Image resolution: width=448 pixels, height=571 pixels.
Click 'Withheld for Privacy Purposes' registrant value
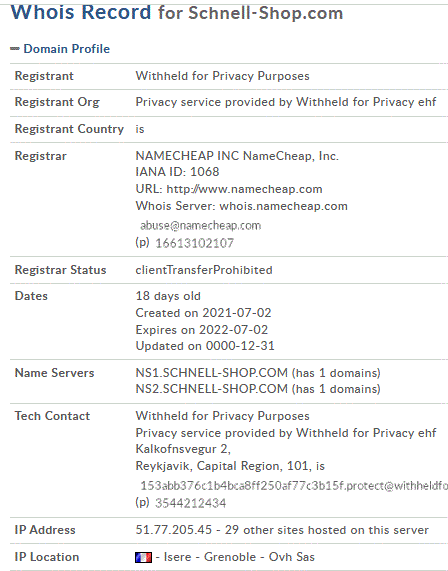pyautogui.click(x=223, y=76)
